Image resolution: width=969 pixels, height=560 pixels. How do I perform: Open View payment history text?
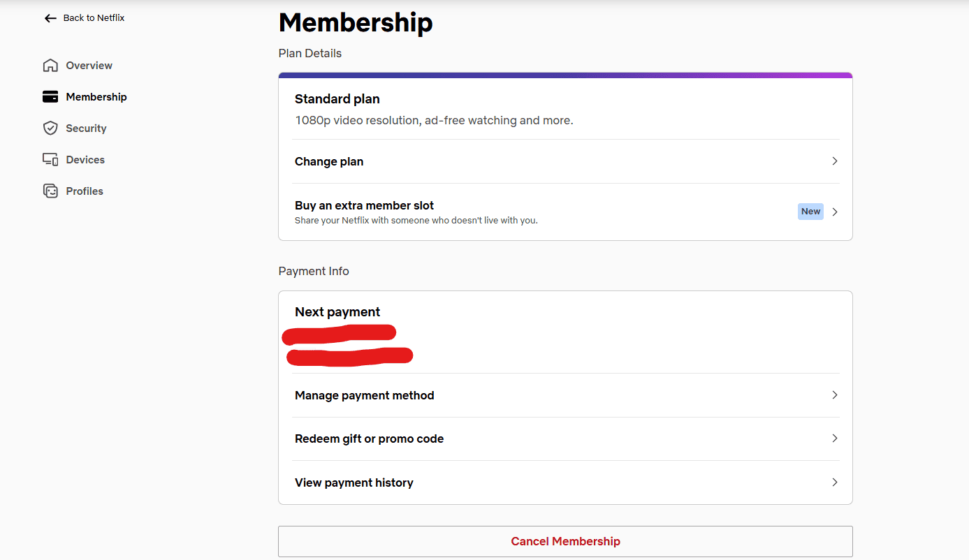click(354, 482)
